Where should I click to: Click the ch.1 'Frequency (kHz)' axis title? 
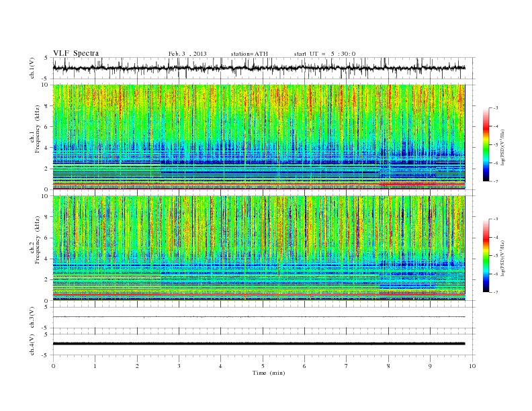(38, 129)
